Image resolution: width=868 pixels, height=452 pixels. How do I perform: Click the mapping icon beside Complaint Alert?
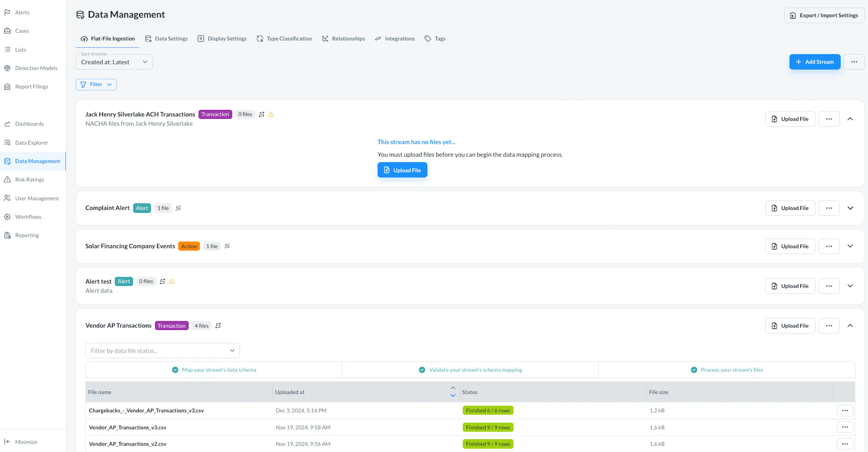click(178, 208)
